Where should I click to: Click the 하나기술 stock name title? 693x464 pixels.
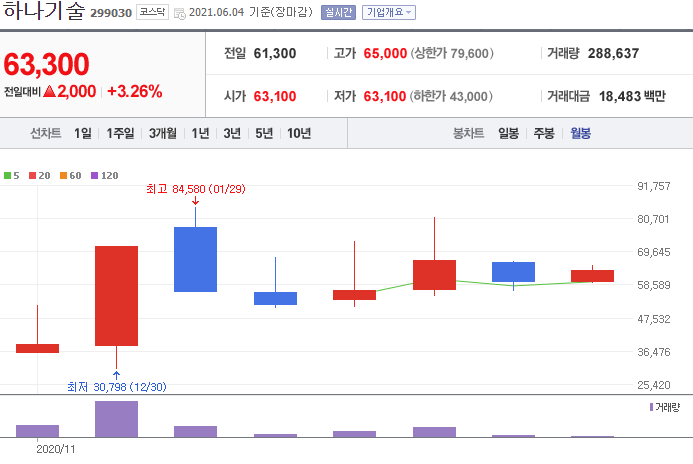[44, 11]
